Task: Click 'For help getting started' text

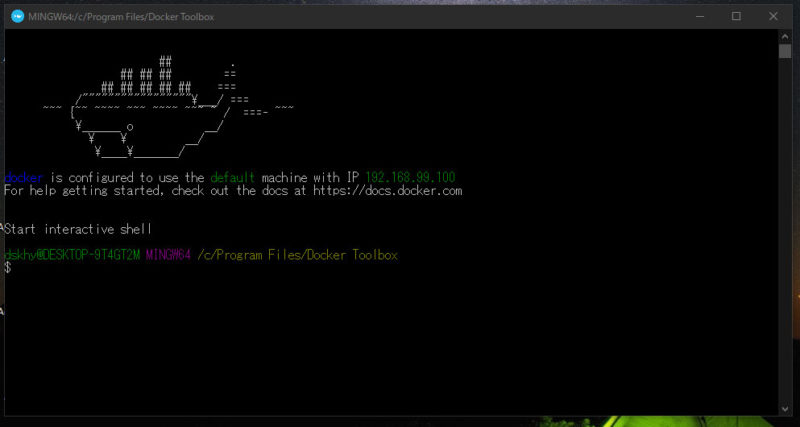Action: tap(85, 191)
